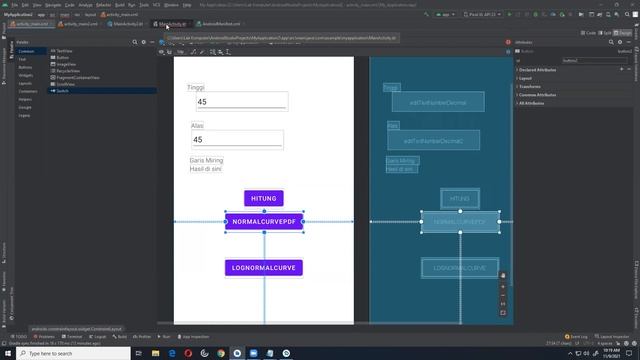Open the pack options icon in design toolbar

point(213,52)
